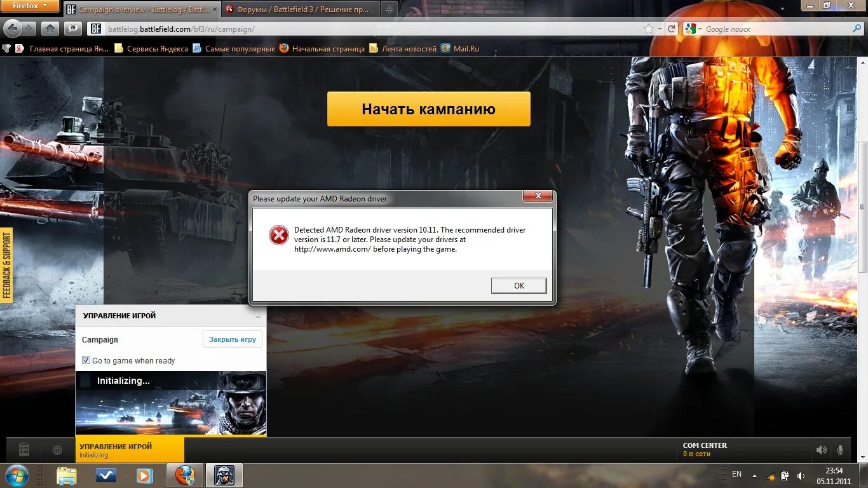Open the URL history dropdown arrow

tap(660, 29)
